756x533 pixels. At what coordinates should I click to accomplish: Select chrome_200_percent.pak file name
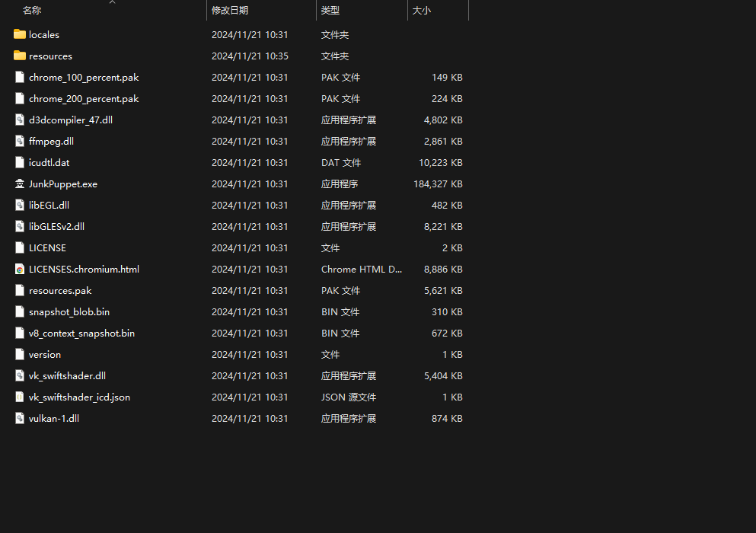pos(84,98)
